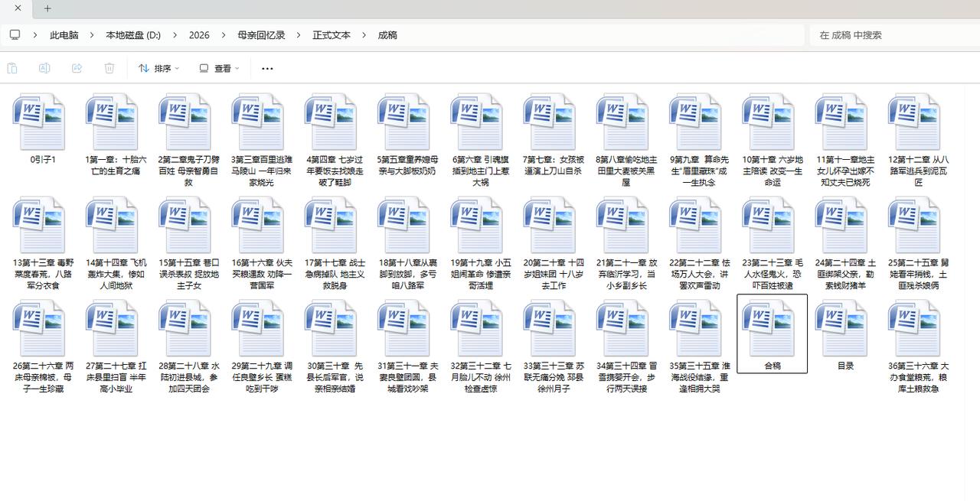The width and height of the screenshot is (980, 501).
Task: Click the share toolbar icon
Action: click(x=77, y=68)
